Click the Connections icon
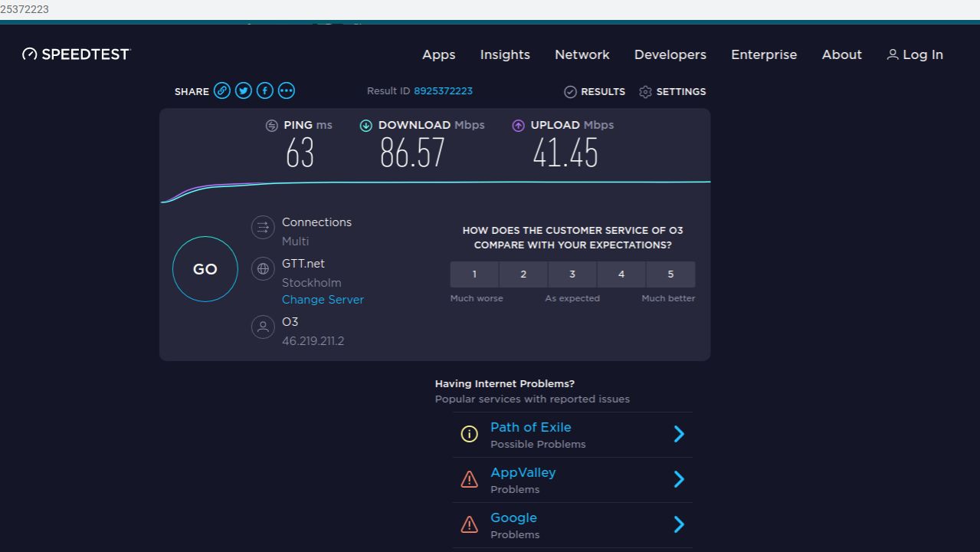 [x=263, y=227]
